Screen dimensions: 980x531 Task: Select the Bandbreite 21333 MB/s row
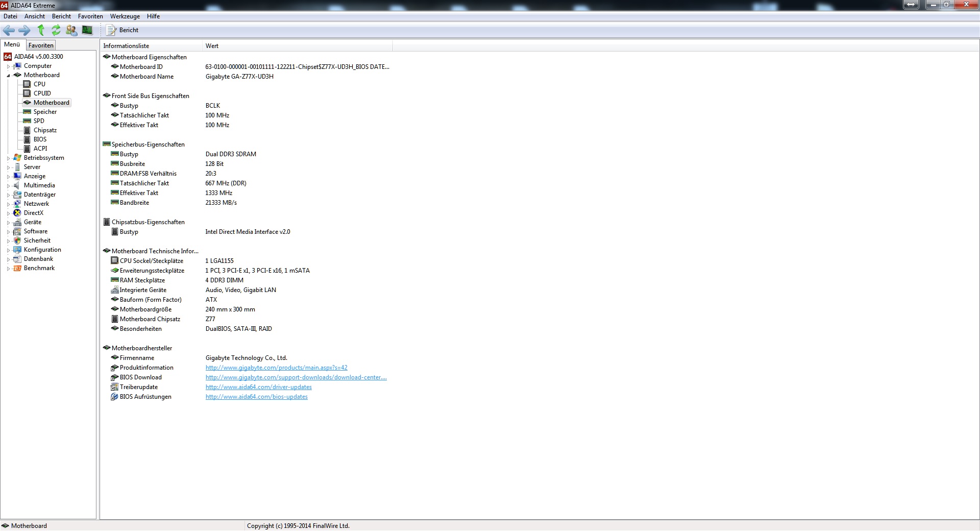coord(247,203)
